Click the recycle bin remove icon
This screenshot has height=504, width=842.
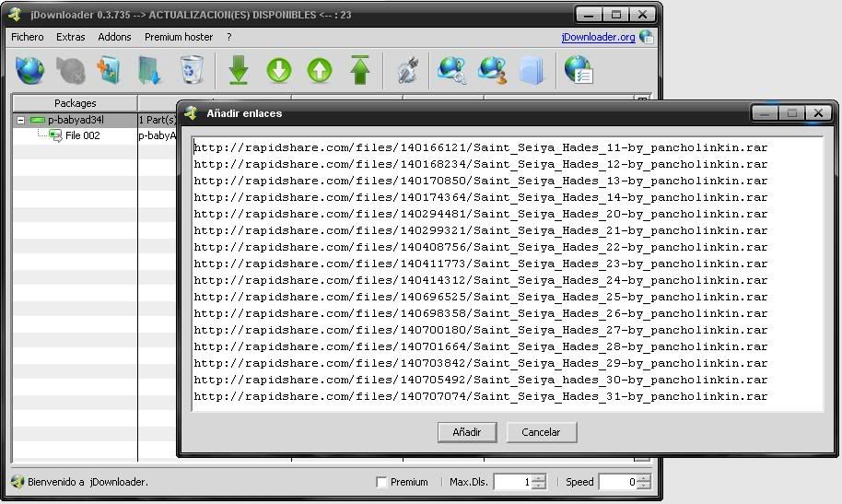[192, 70]
